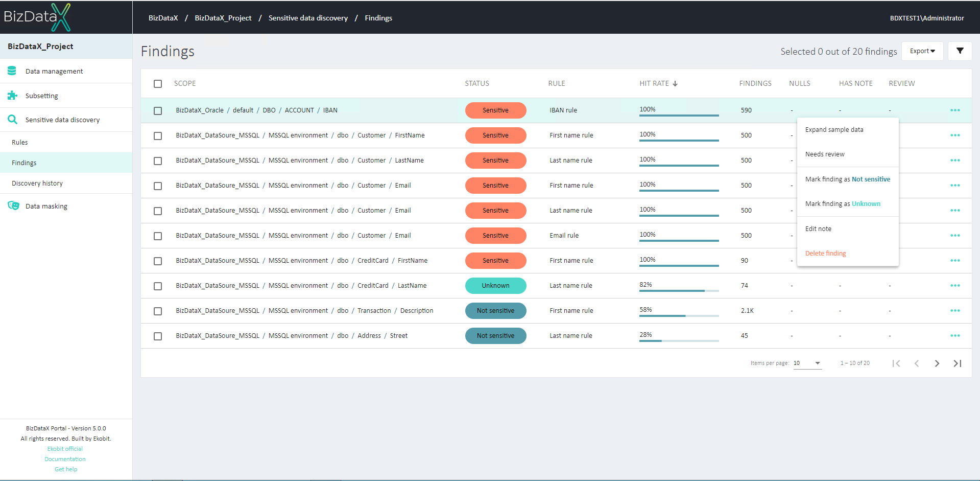Check the Customer Email Email rule finding
980x481 pixels.
(158, 236)
